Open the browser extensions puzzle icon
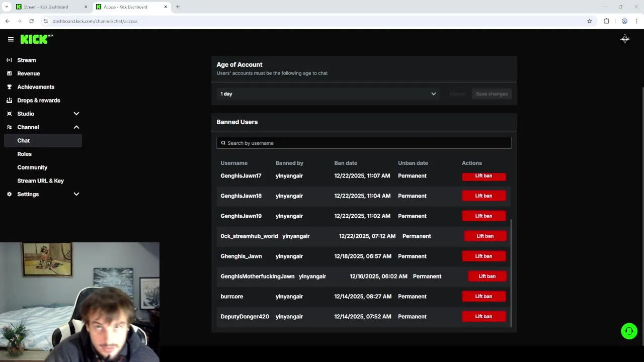Image resolution: width=644 pixels, height=362 pixels. [x=606, y=21]
